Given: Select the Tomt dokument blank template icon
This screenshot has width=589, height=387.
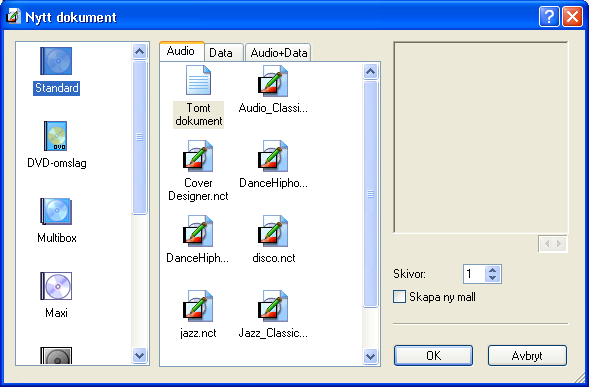Looking at the screenshot, I should point(198,80).
